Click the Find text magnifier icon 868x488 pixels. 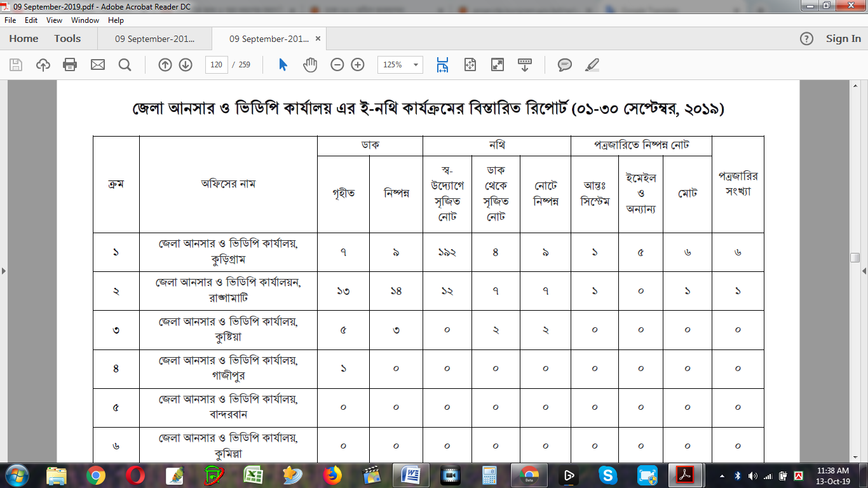pos(125,65)
